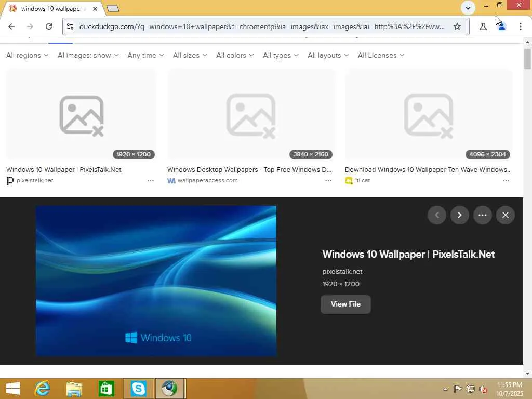Select the Chromium taskbar icon
Image resolution: width=532 pixels, height=399 pixels.
pos(170,389)
